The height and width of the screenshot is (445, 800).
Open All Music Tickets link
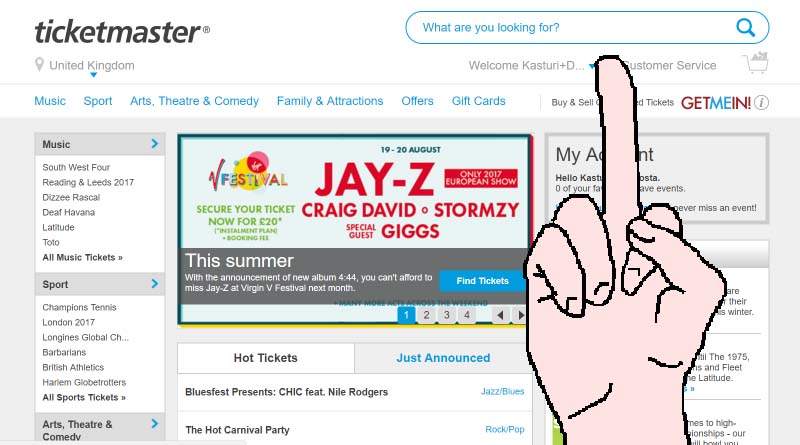click(x=83, y=257)
